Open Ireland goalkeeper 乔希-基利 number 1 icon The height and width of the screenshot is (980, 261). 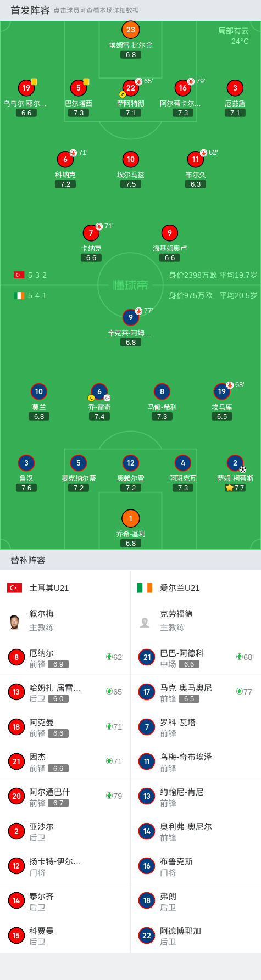[x=130, y=518]
